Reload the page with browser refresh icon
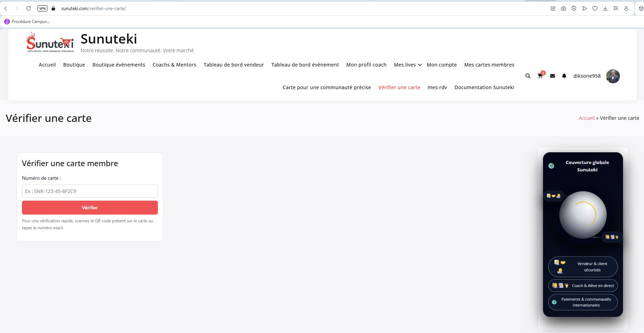Image resolution: width=644 pixels, height=333 pixels. [x=29, y=8]
